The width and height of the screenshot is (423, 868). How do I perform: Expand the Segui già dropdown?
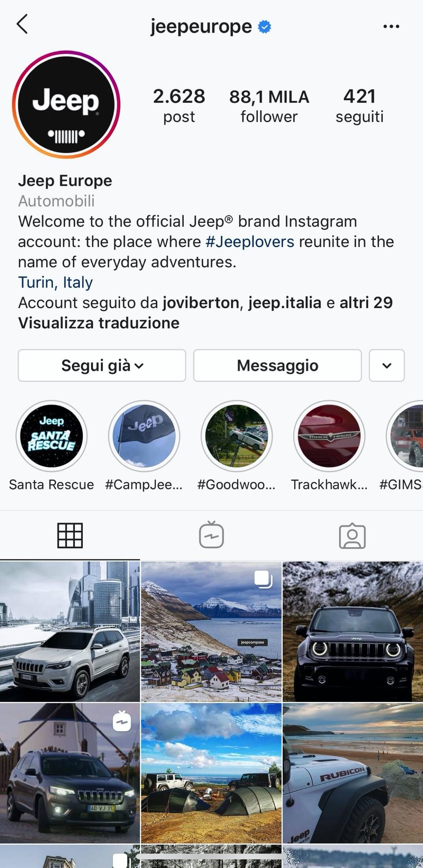click(x=102, y=365)
